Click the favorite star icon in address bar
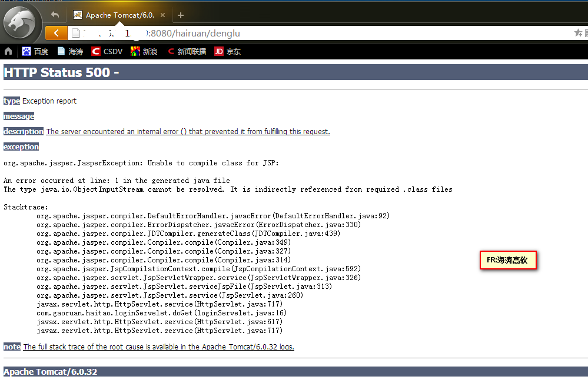Screen dimensions: 588x383 578,33
